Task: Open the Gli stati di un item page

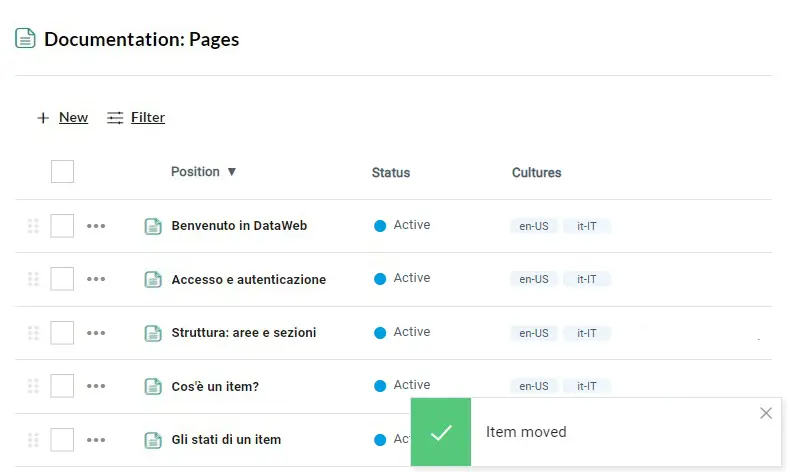Action: pyautogui.click(x=226, y=440)
